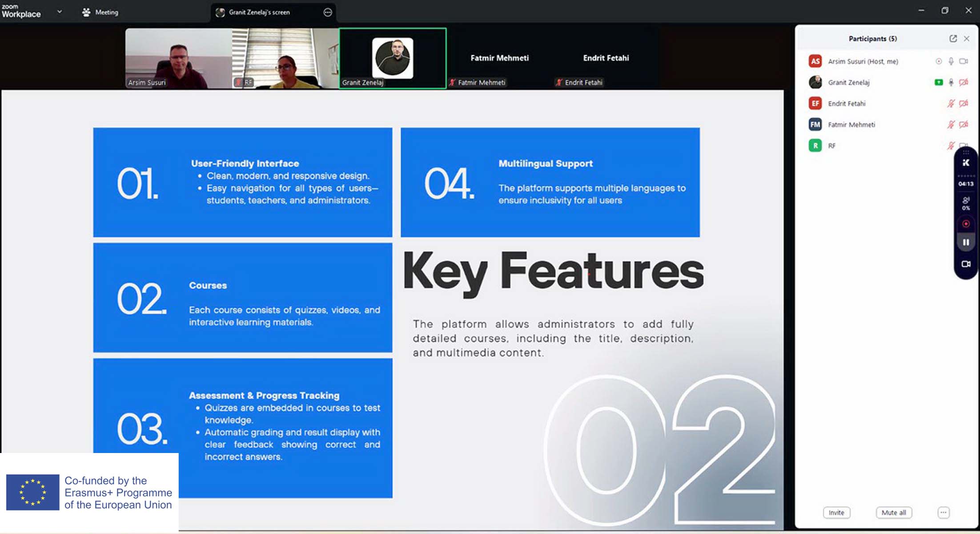Click the AS avatar for Arsim Susuri
The width and height of the screenshot is (980, 534).
click(815, 61)
